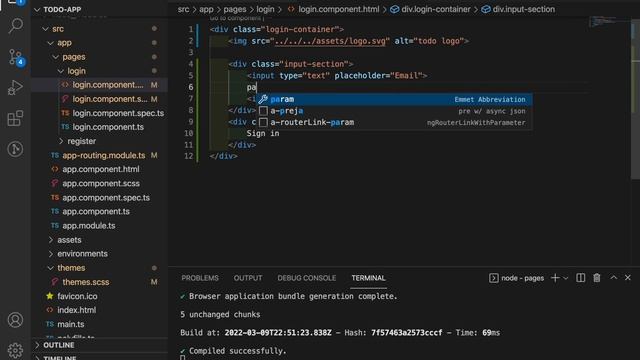Follow the ../../../assets/logo.svg path link
640x360 pixels.
pyautogui.click(x=330, y=41)
